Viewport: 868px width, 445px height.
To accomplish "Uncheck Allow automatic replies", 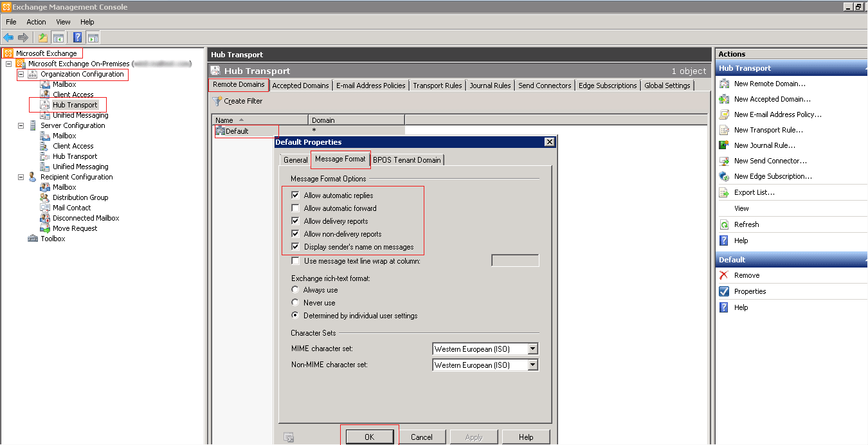I will 295,195.
